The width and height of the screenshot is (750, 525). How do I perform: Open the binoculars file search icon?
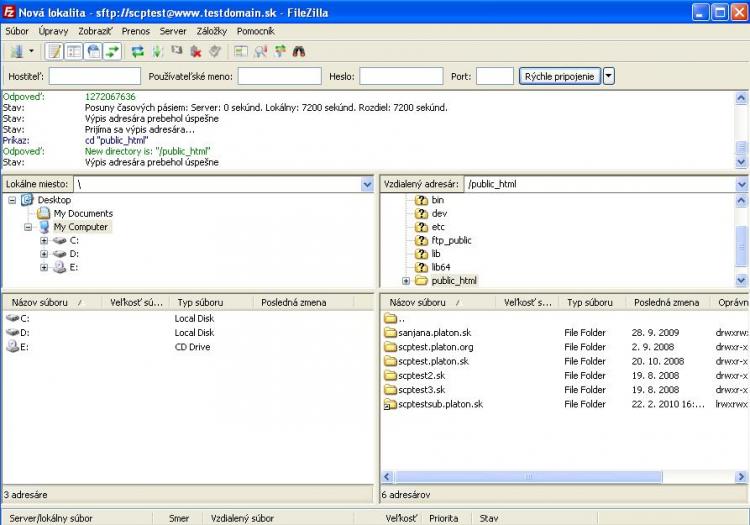tap(299, 51)
